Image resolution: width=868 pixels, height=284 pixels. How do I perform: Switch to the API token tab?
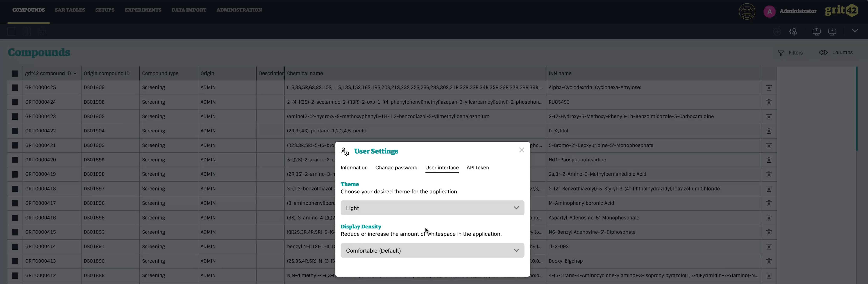477,168
